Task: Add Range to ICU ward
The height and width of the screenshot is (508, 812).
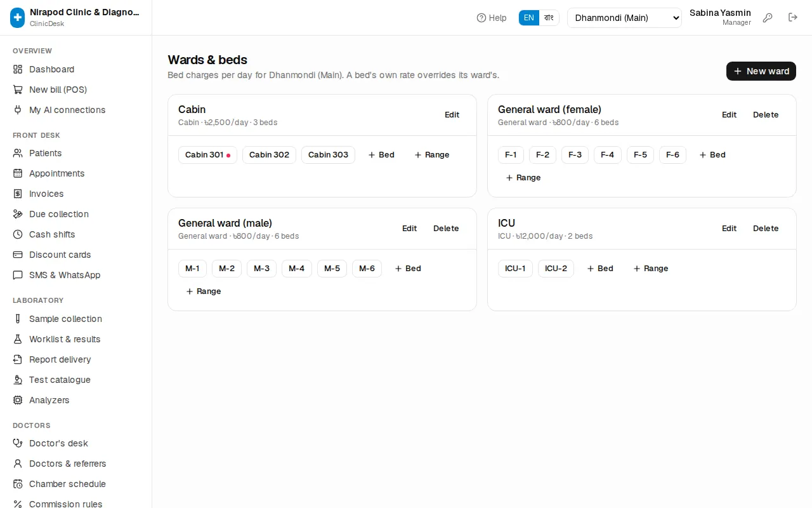Action: 651,269
